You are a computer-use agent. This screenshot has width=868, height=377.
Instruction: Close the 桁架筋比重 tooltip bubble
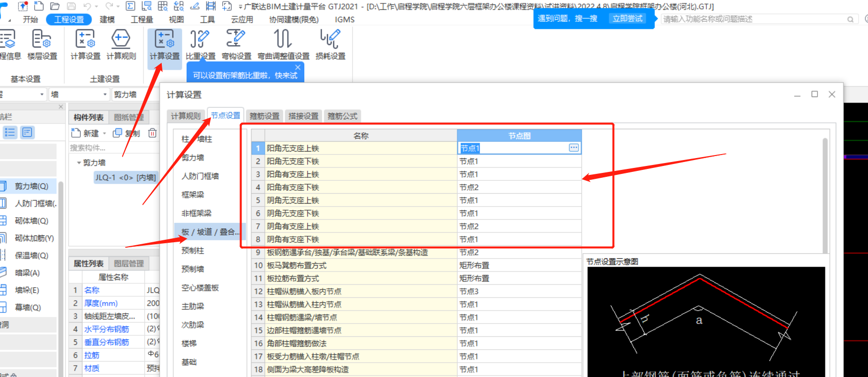coord(297,67)
